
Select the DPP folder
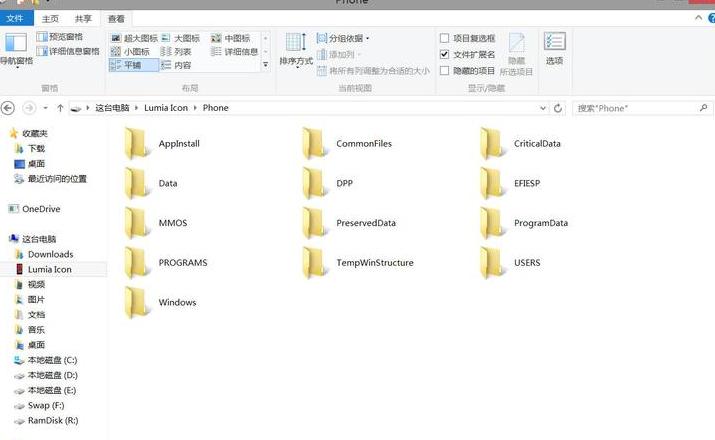click(327, 183)
